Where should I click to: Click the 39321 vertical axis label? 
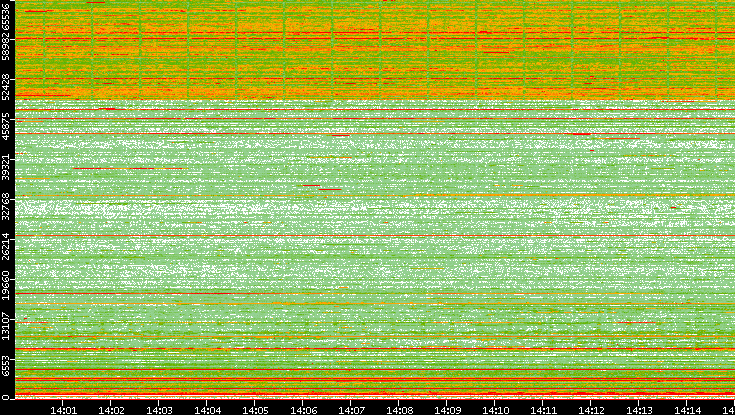coord(6,167)
